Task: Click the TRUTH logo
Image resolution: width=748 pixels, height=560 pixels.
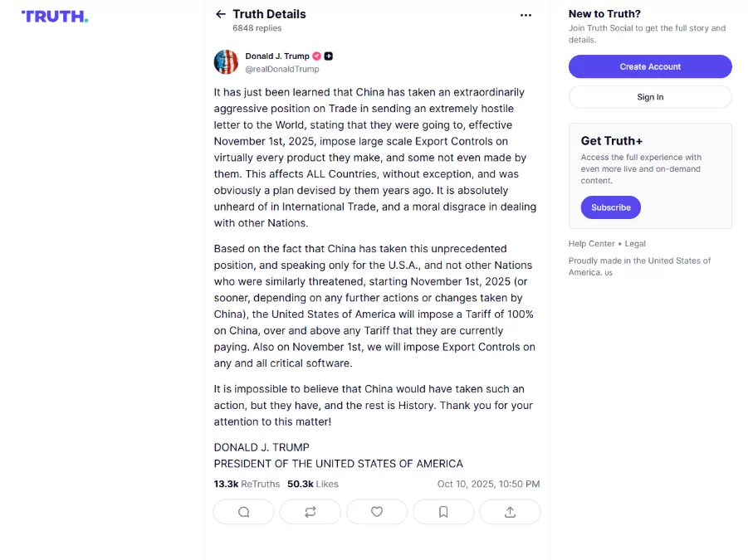Action: pos(55,17)
